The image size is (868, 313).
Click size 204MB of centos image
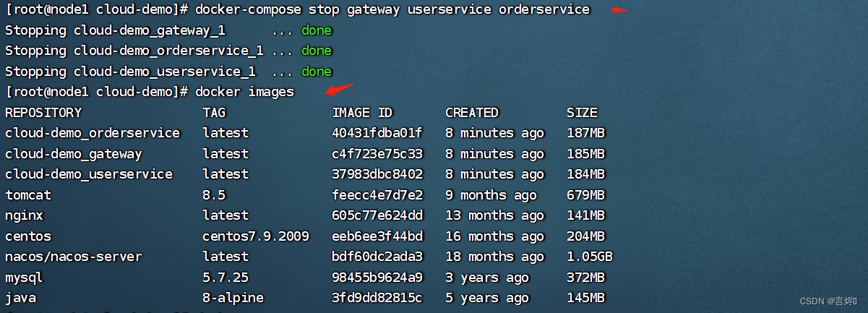(586, 236)
